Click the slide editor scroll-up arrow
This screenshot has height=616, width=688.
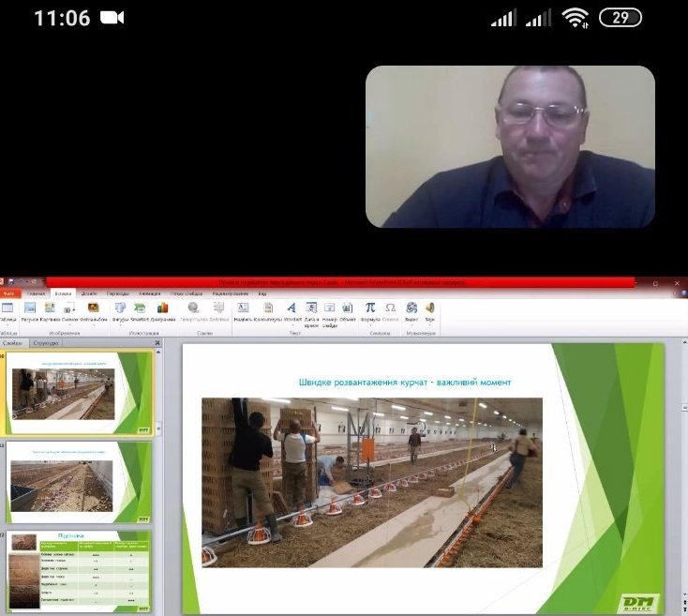point(683,342)
